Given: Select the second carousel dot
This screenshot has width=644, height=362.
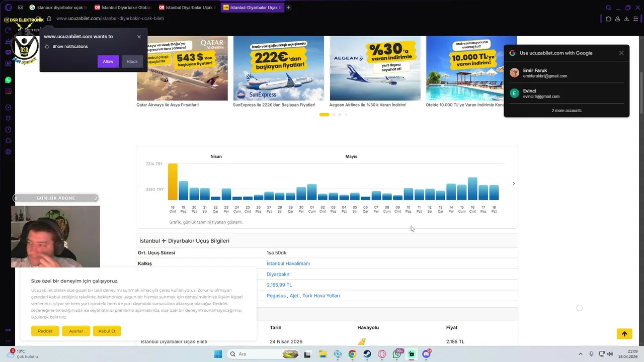Looking at the screenshot, I should (334, 115).
